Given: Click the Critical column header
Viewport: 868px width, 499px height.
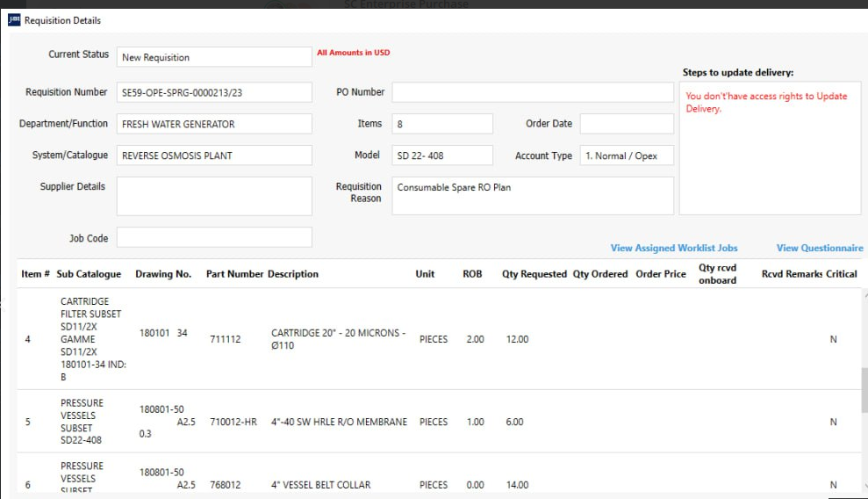Looking at the screenshot, I should click(x=841, y=274).
